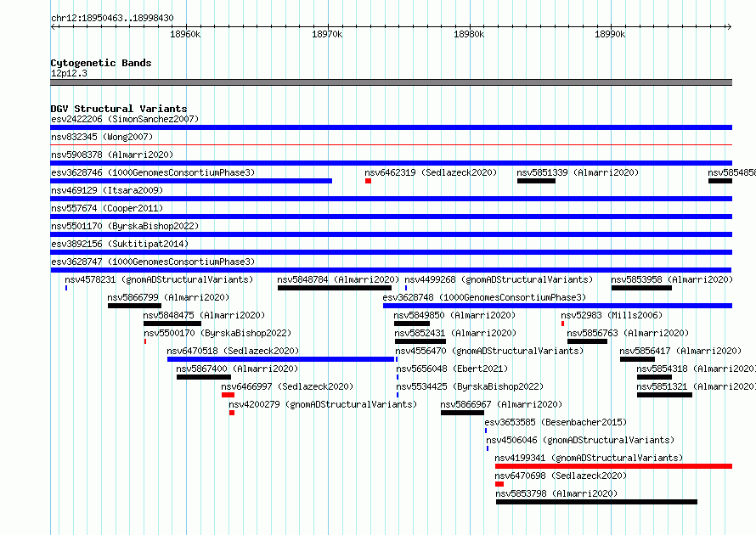Click the nsv557674 (Cooper2011) variant label
756x535 pixels.
point(107,208)
